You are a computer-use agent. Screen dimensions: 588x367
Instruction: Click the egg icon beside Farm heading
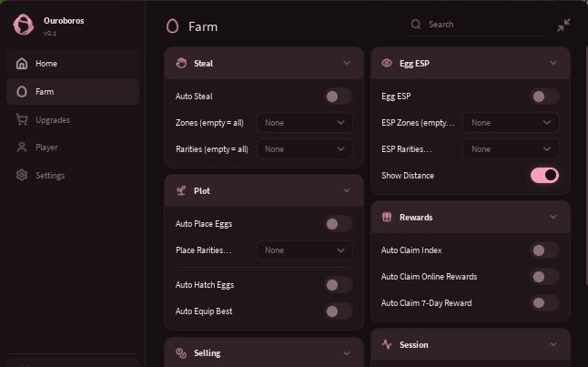[x=173, y=26]
